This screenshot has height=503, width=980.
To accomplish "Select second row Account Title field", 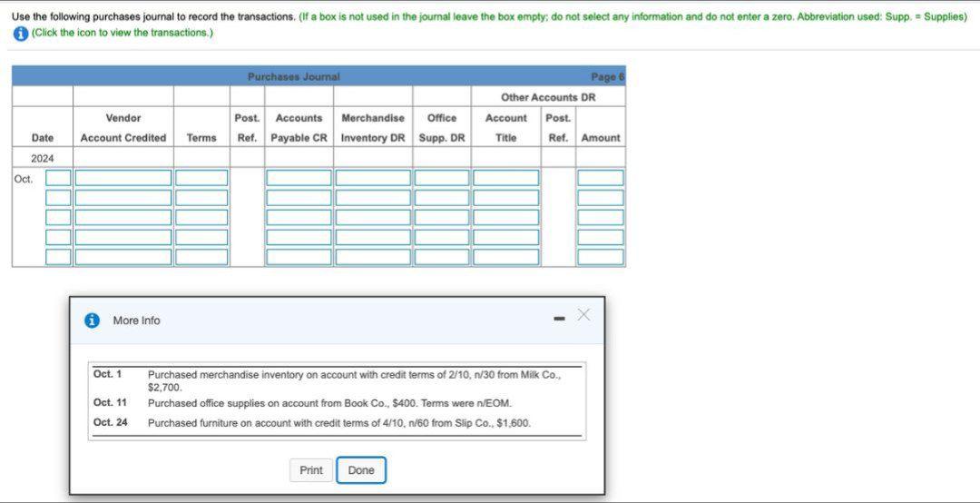I will 505,198.
